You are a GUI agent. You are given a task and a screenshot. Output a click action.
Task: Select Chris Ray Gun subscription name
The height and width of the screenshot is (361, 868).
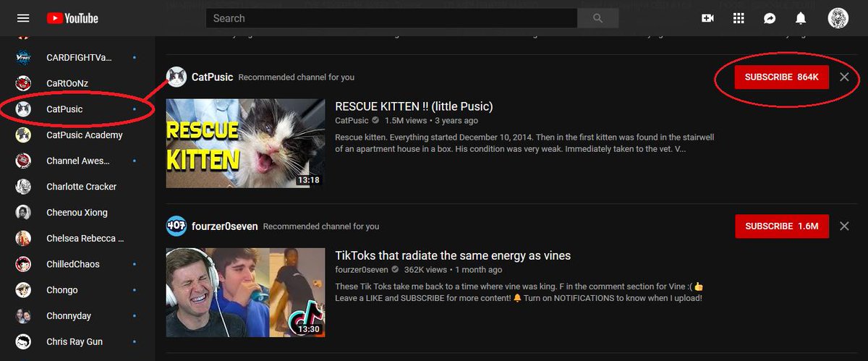(x=75, y=341)
